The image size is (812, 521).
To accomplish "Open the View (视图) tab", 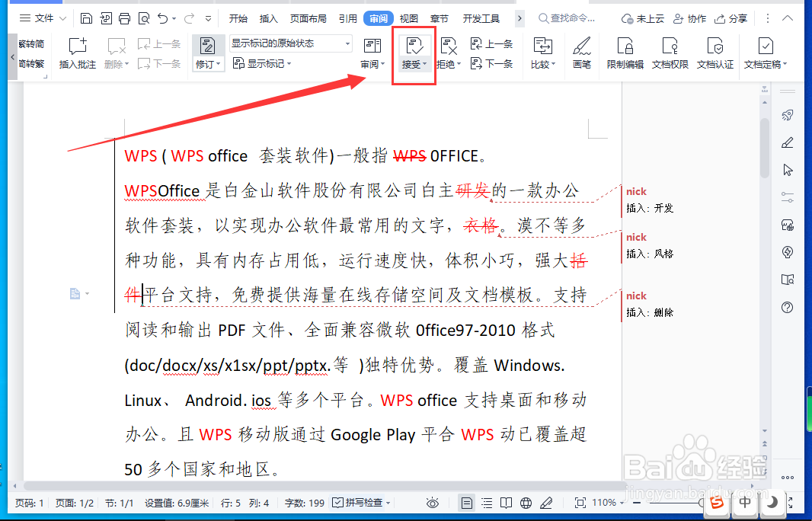I will (x=408, y=18).
